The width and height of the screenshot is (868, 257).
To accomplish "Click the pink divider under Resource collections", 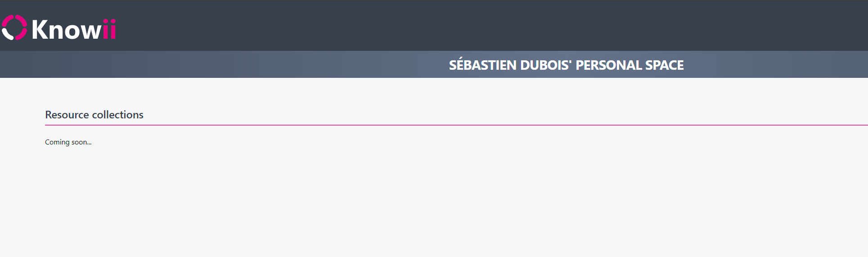I will (450, 125).
